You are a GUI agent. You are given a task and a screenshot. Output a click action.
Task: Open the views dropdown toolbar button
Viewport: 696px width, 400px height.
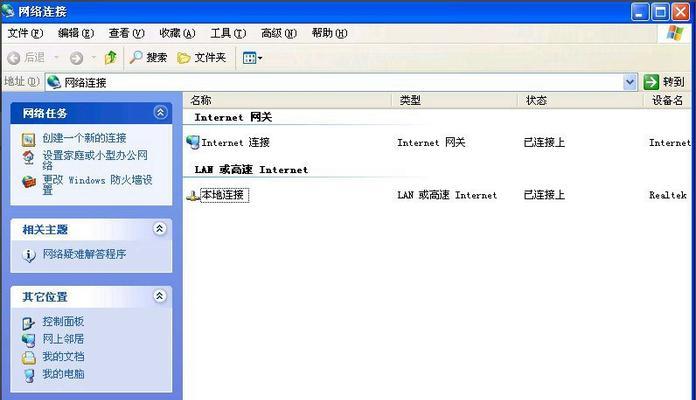(252, 58)
